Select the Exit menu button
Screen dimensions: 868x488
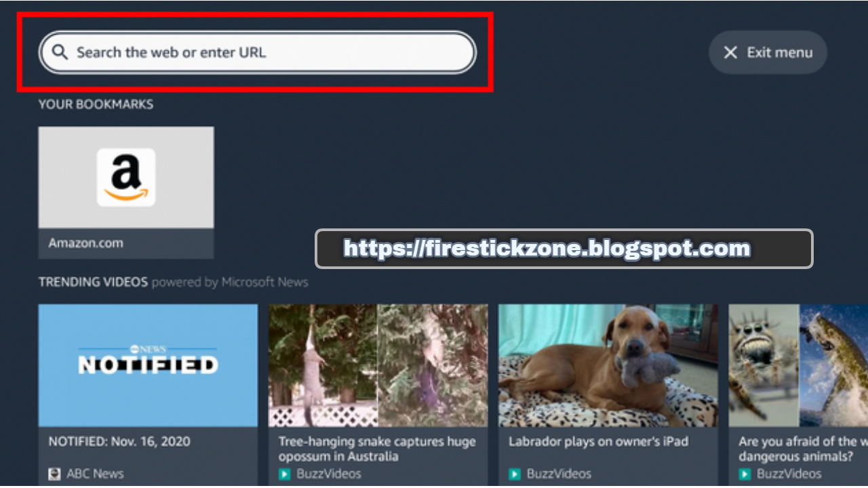click(768, 52)
